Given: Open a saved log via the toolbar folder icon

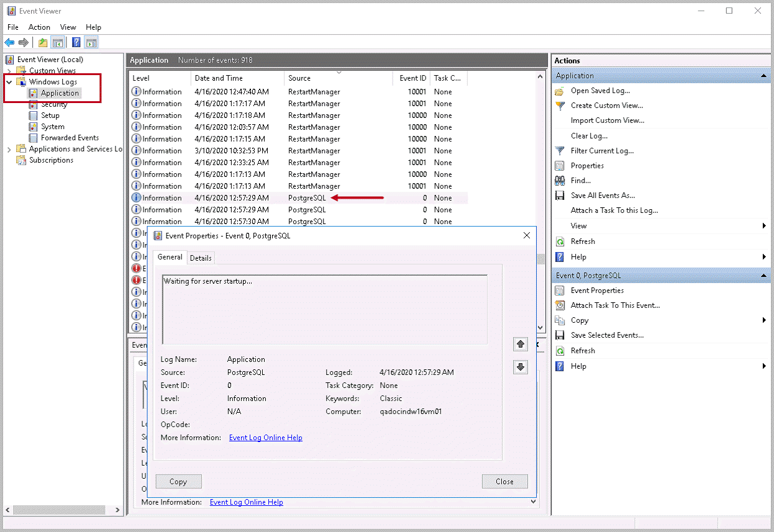Looking at the screenshot, I should (42, 42).
